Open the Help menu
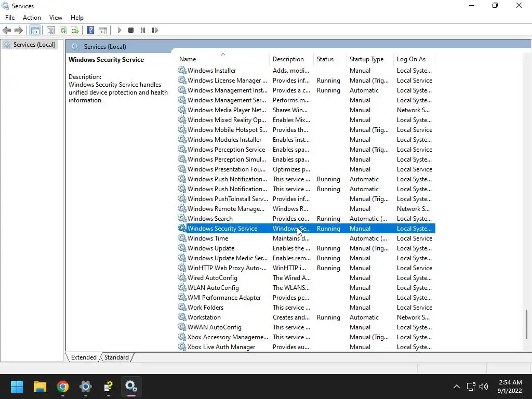This screenshot has width=532, height=399. [77, 18]
